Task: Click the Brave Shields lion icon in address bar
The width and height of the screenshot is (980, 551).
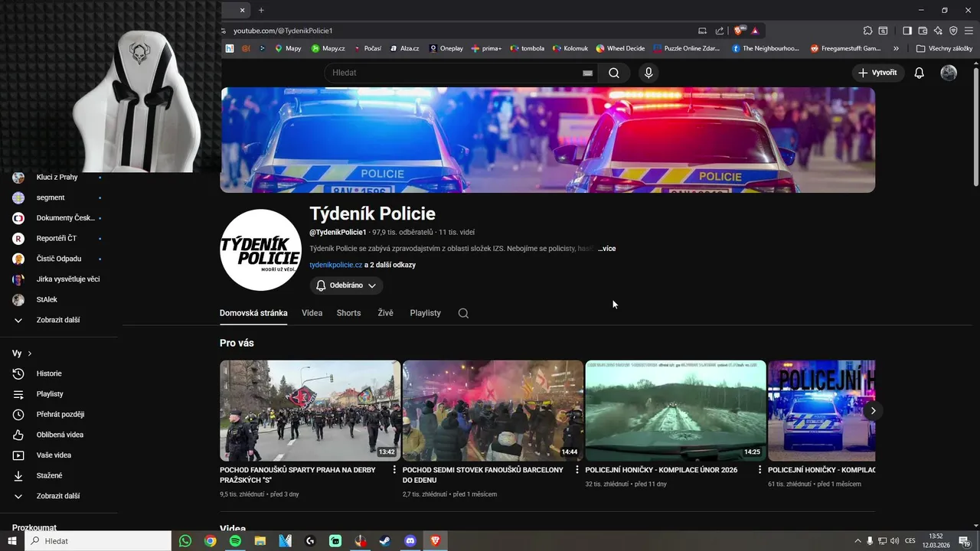Action: pos(738,31)
